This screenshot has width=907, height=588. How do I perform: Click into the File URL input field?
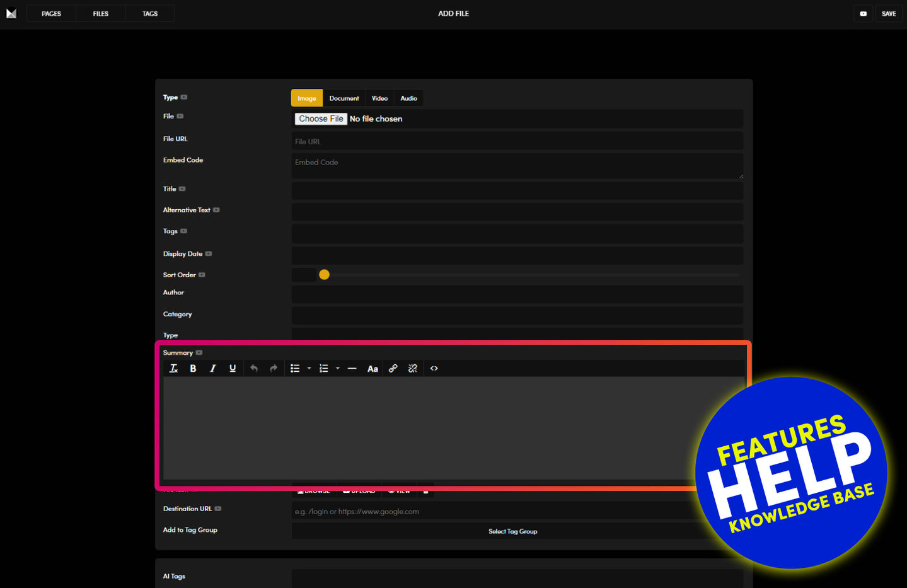(516, 142)
